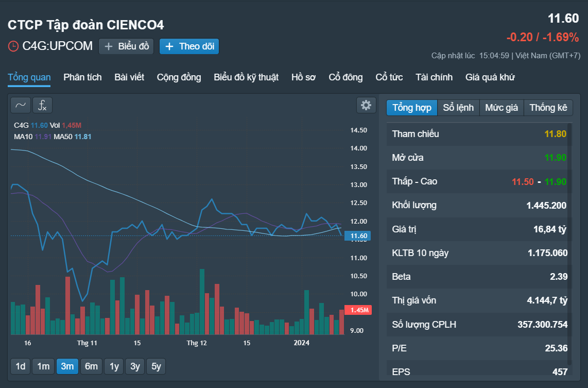Set chart range to 1m
This screenshot has width=588, height=388.
(43, 366)
